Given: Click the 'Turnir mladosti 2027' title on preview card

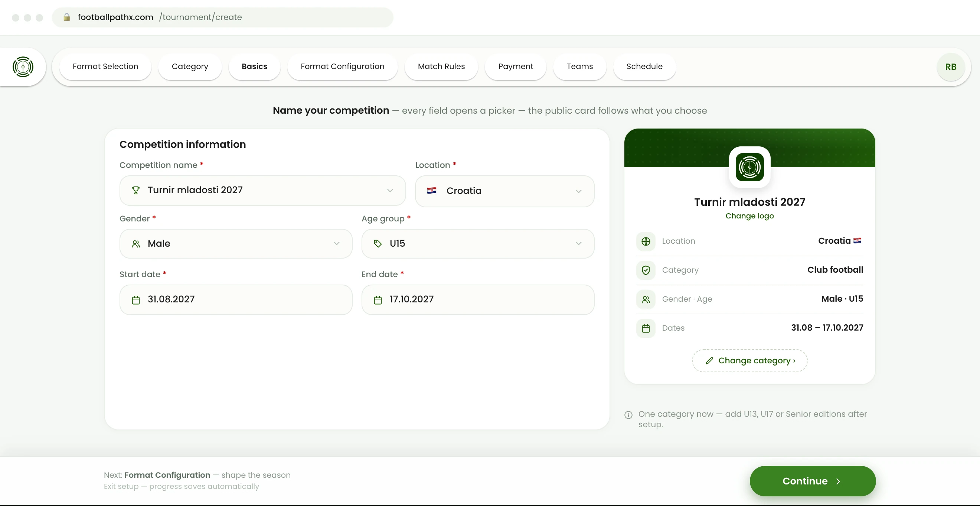Looking at the screenshot, I should tap(749, 202).
